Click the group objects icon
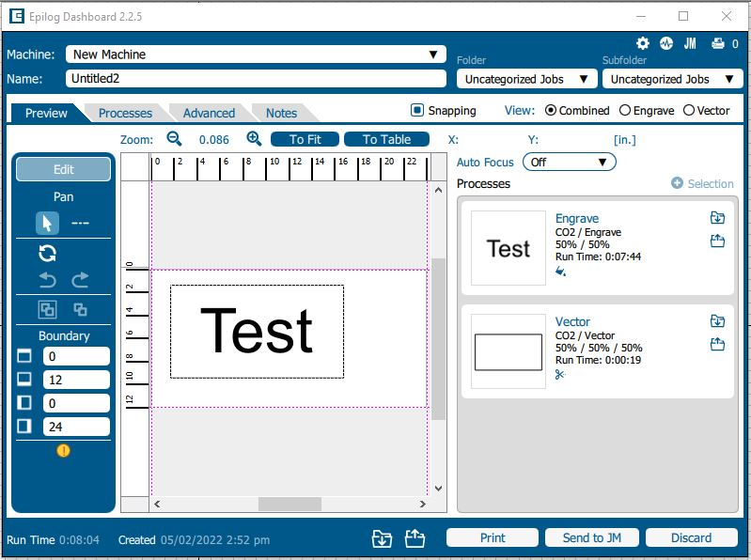 pyautogui.click(x=47, y=310)
